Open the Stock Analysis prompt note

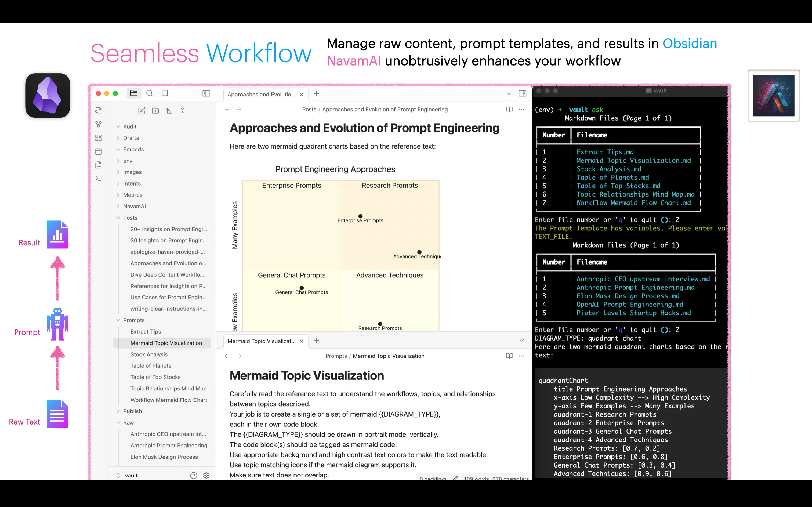pyautogui.click(x=149, y=354)
